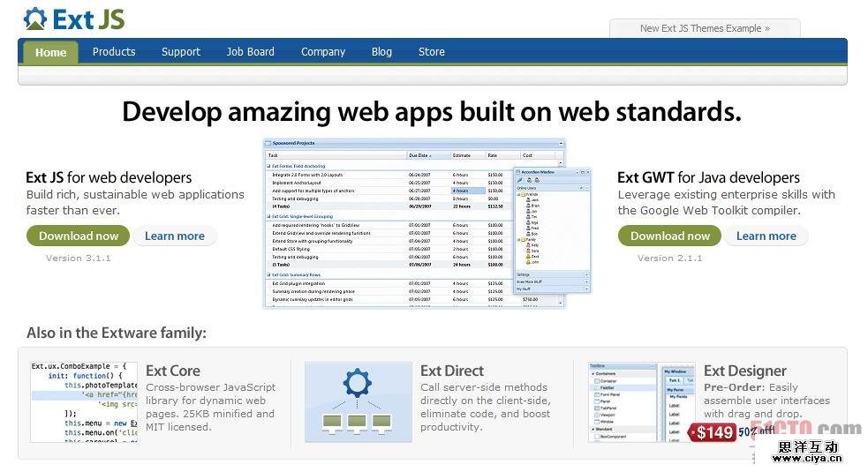Click 'Version 2.1.1' text

[669, 258]
